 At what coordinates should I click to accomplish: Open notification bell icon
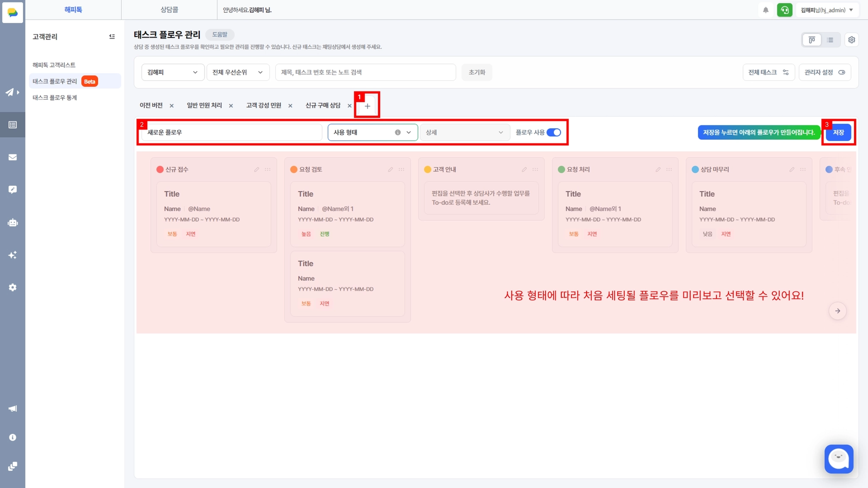pyautogui.click(x=765, y=10)
